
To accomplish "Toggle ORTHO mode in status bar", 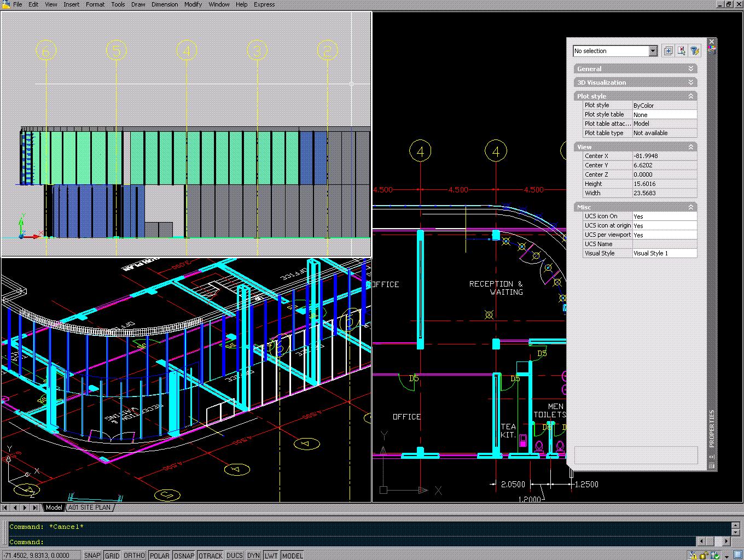I will click(135, 555).
